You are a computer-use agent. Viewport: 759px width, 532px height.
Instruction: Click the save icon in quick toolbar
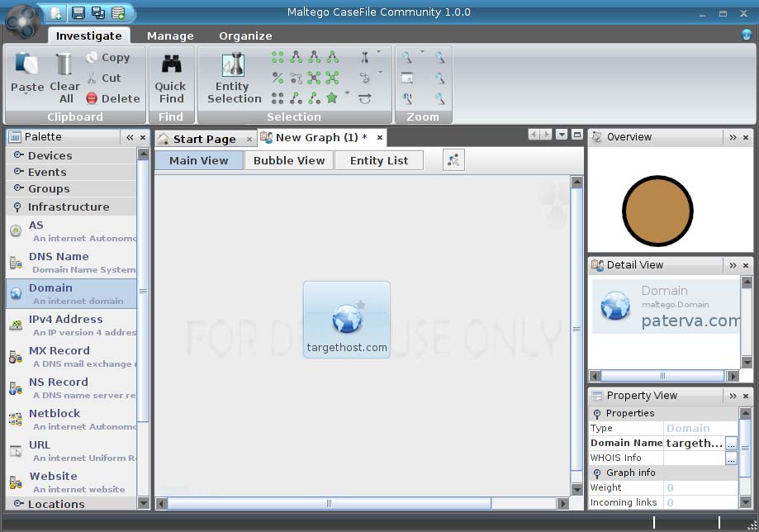78,12
